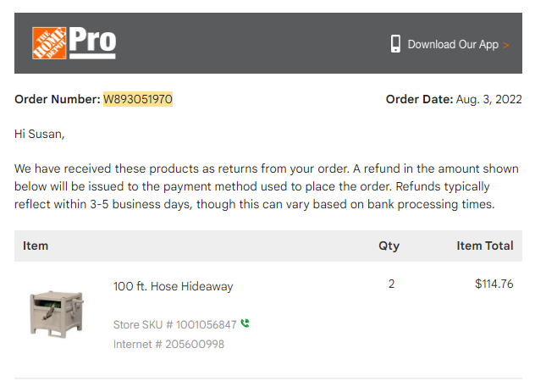
Task: Open the hose reel product image
Action: pyautogui.click(x=57, y=314)
